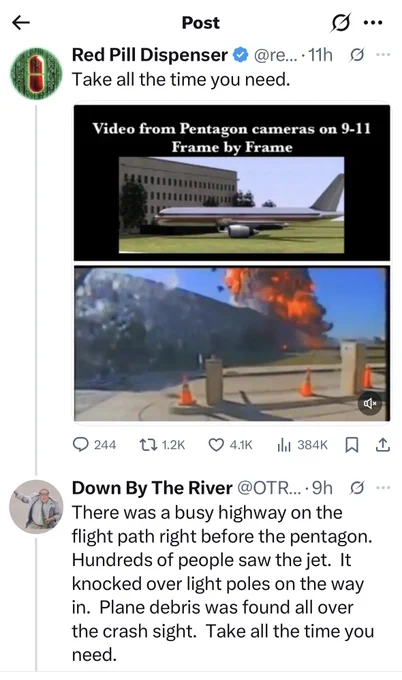Unmute the video with speaker icon
This screenshot has width=402, height=680.
[370, 404]
